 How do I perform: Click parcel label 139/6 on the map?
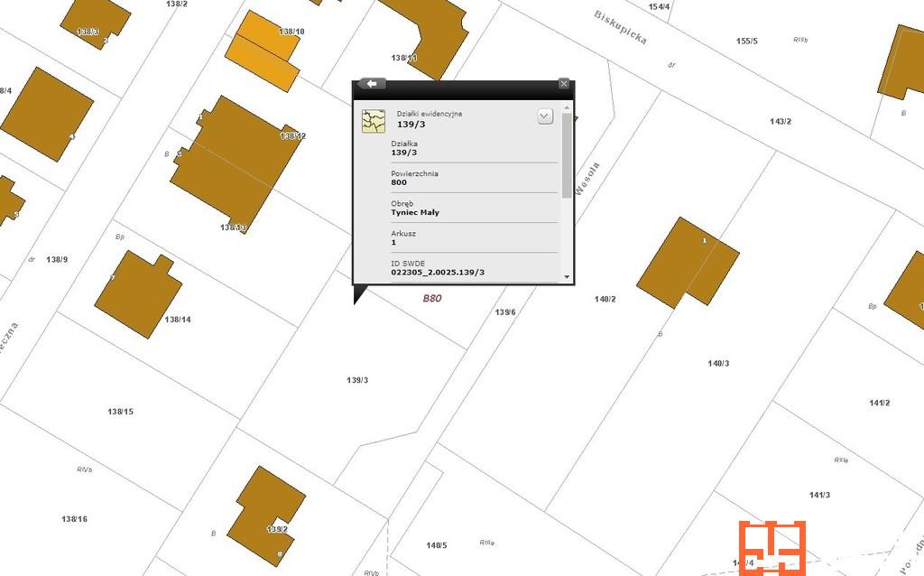[x=505, y=312]
